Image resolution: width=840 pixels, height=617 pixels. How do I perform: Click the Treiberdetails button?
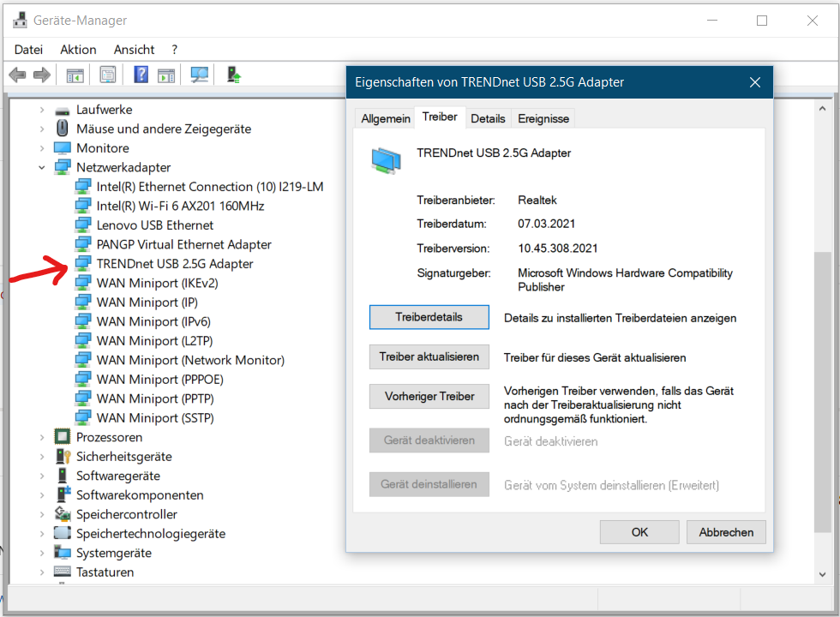[x=429, y=317]
